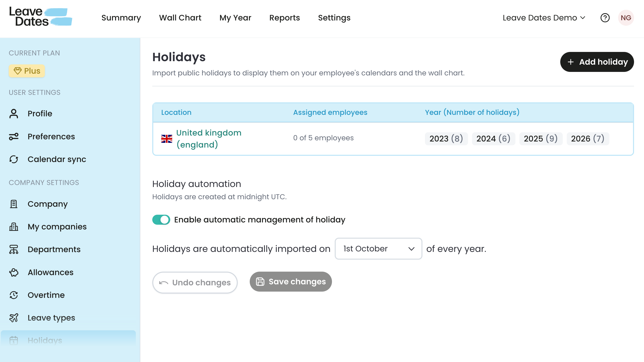Go to the Reports menu item

point(285,18)
